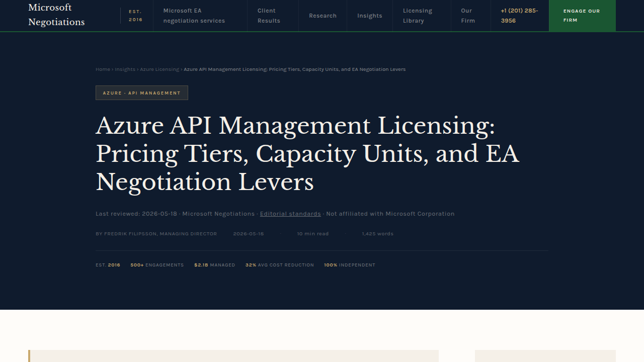Viewport: 644px width, 362px height.
Task: Open the Azure Licensing breadcrumb link
Action: [x=159, y=69]
